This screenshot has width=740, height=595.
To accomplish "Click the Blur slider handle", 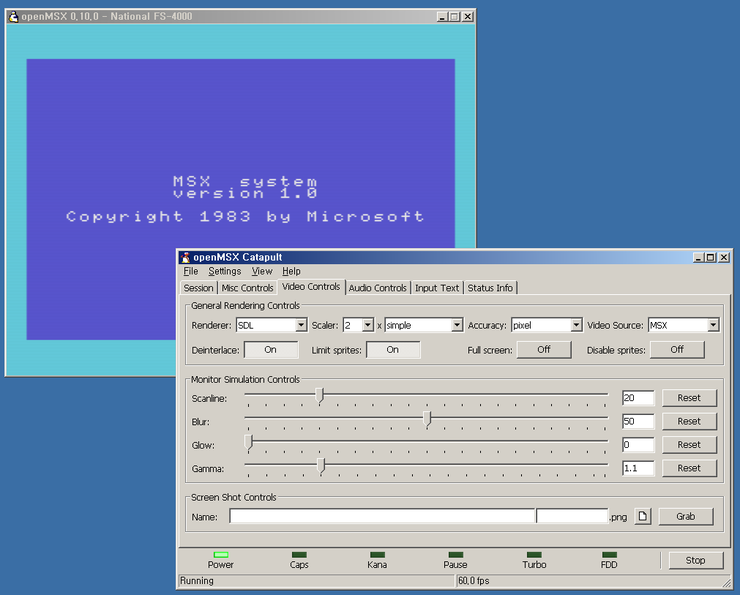I will [427, 419].
